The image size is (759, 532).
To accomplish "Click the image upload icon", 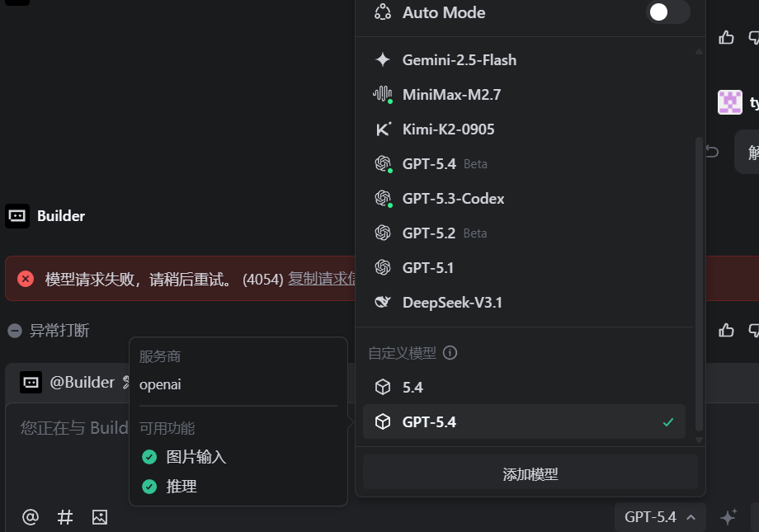I will (100, 517).
